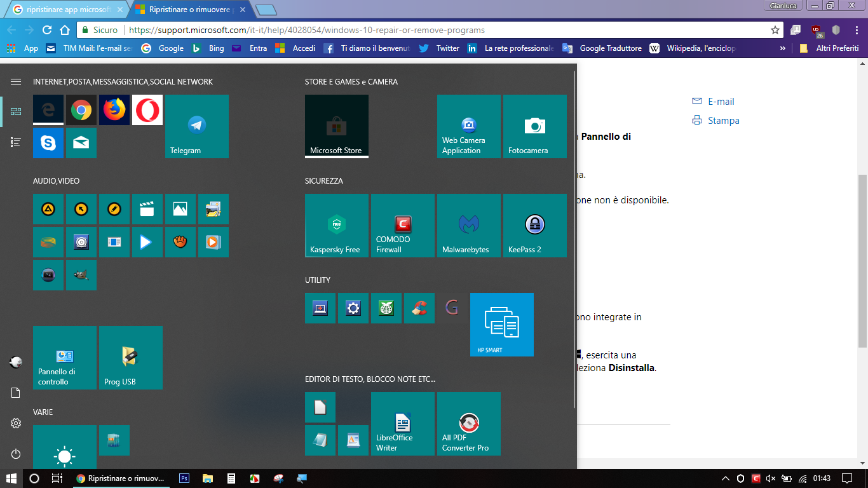Screen dimensions: 868x488
Task: Click the Chrome address bar URL
Action: (307, 30)
